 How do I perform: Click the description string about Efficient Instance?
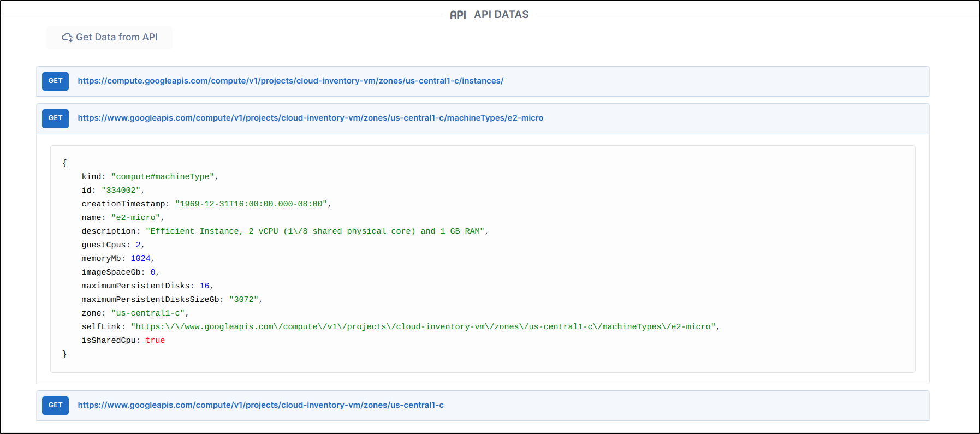[314, 231]
